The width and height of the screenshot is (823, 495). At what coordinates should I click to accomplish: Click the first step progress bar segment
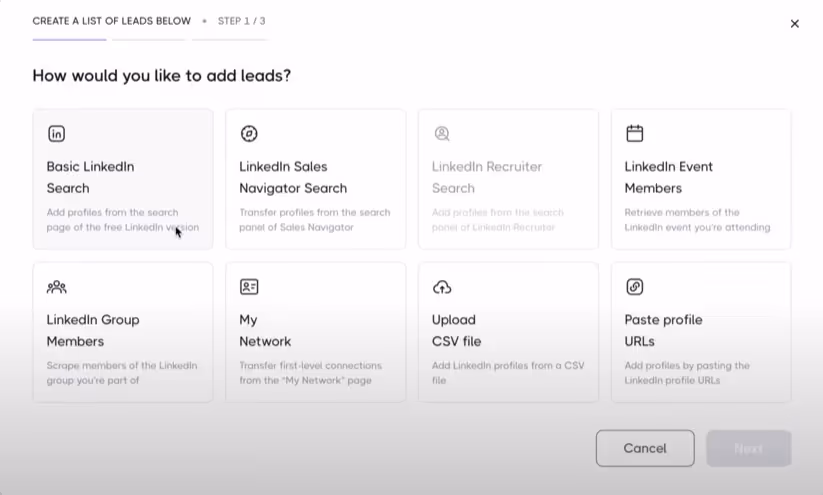tap(69, 39)
